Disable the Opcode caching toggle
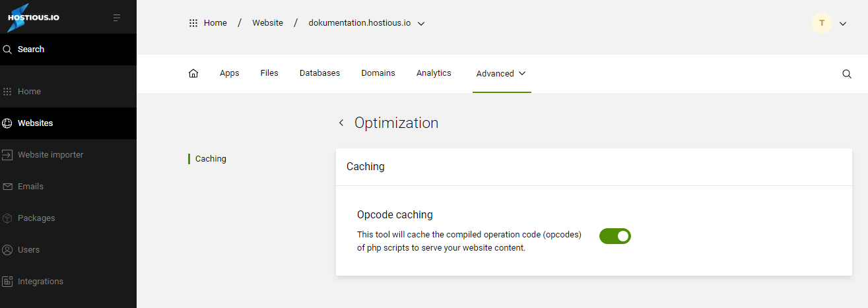Screen dimensions: 868x308 click(615, 236)
